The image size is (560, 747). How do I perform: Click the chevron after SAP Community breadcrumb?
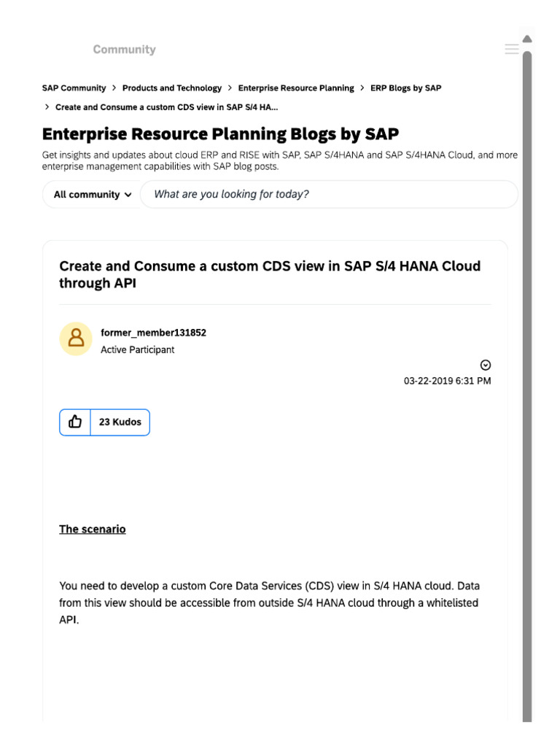114,88
